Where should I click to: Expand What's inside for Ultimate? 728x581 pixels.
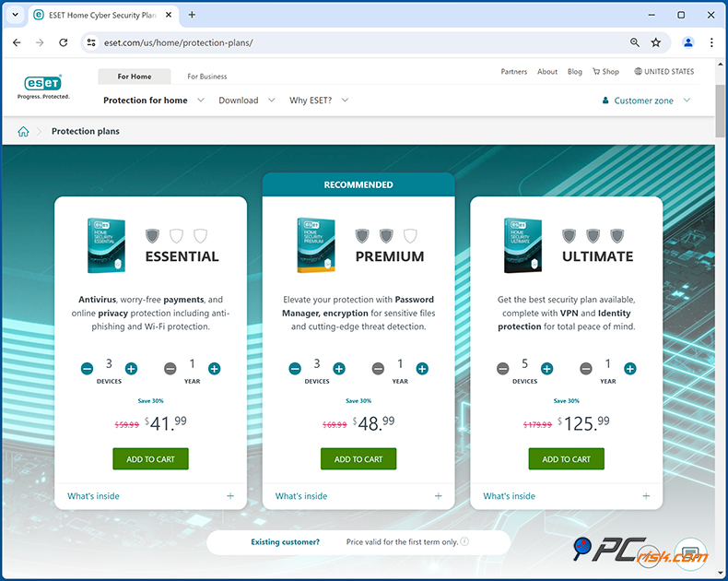pos(567,496)
